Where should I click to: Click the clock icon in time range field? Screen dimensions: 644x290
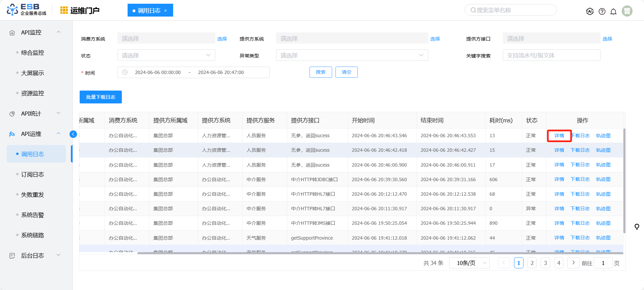point(125,72)
